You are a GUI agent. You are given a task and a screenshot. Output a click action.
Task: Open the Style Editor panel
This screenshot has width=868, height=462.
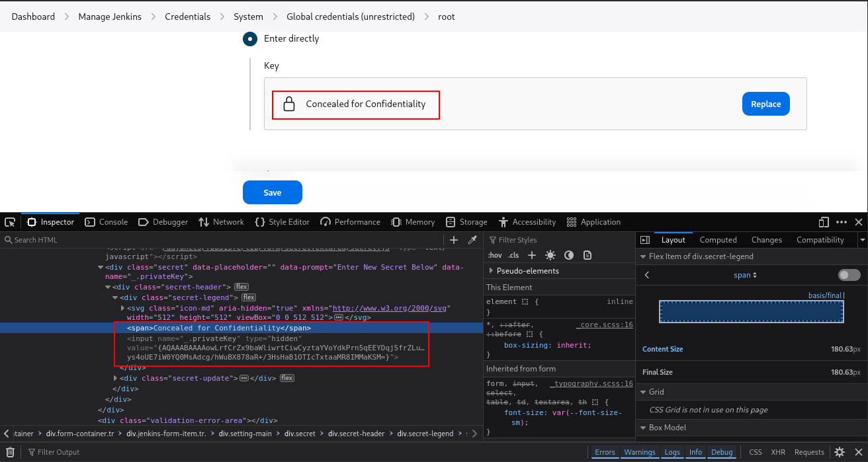tap(282, 222)
